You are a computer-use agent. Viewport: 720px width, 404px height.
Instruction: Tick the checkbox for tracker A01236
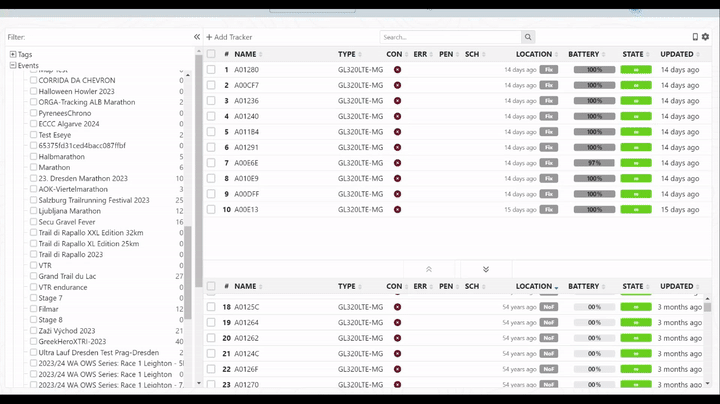[211, 101]
